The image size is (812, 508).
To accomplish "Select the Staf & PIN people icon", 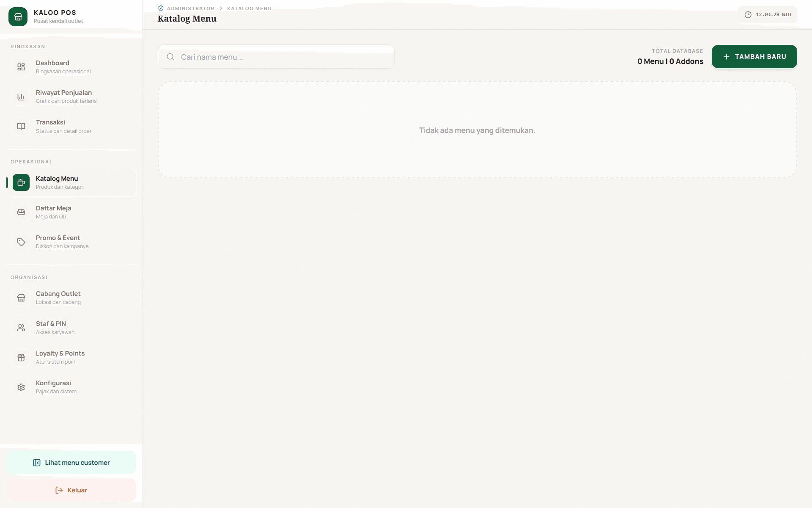I will coord(21,328).
